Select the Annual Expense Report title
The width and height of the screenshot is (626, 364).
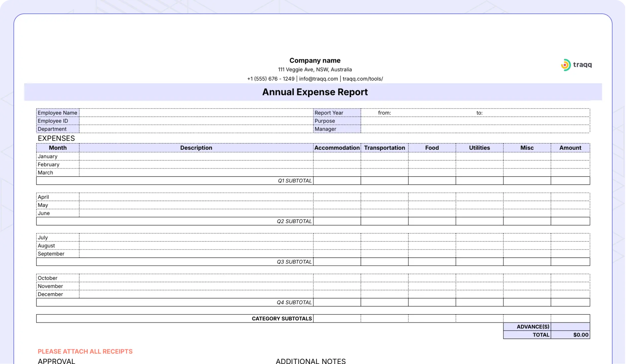click(x=315, y=92)
